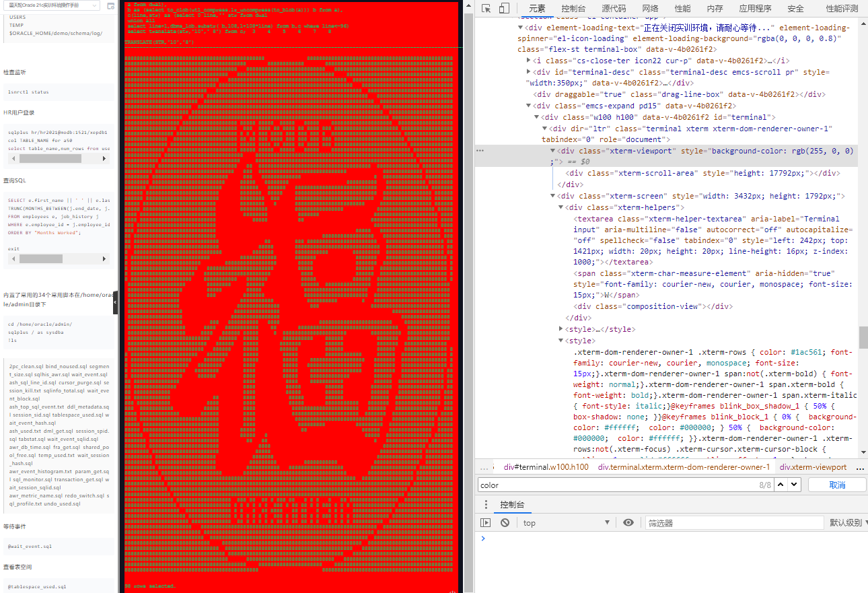Select div#terminal.w100.h100 breadcrumb
The width and height of the screenshot is (868, 593).
click(546, 467)
